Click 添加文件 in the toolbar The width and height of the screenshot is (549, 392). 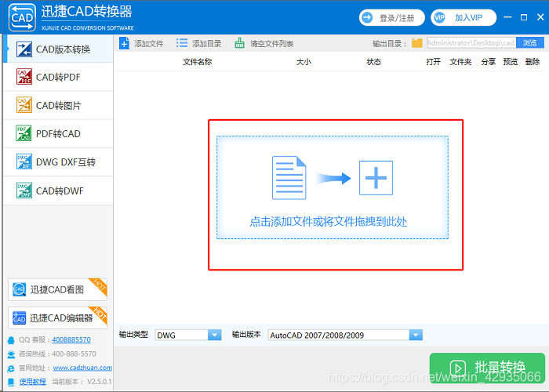[x=141, y=43]
